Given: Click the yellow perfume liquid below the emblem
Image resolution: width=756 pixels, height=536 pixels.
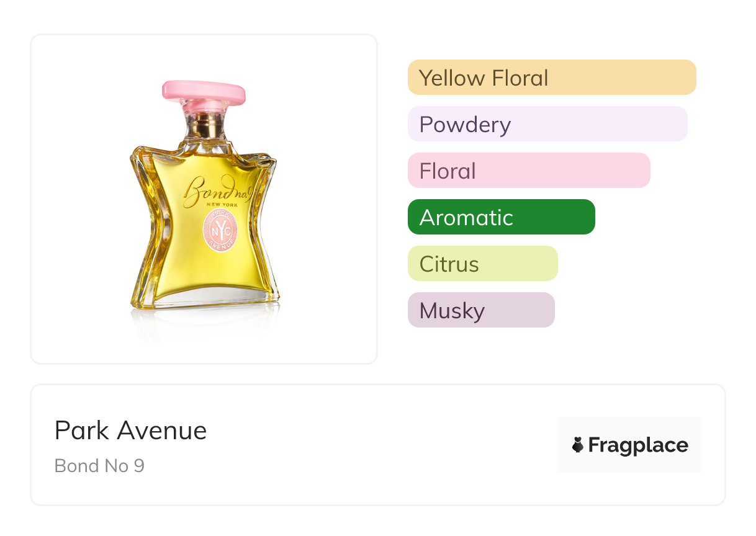Looking at the screenshot, I should 205,273.
